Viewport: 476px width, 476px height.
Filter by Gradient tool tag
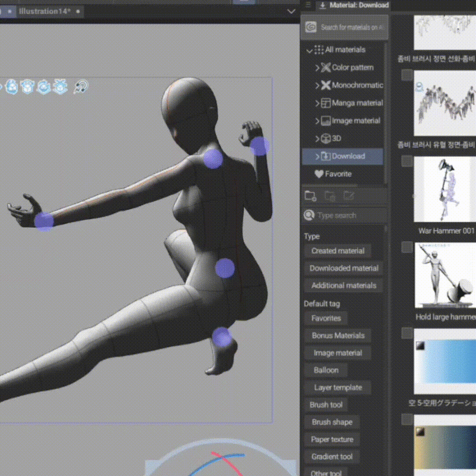(332, 457)
